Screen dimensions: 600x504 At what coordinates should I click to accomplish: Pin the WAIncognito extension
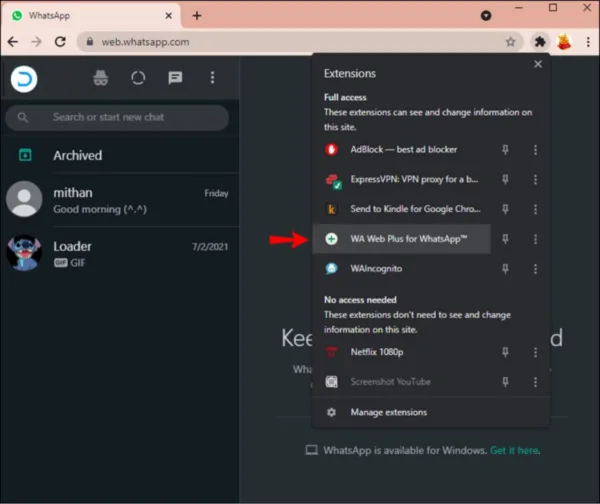click(x=505, y=269)
